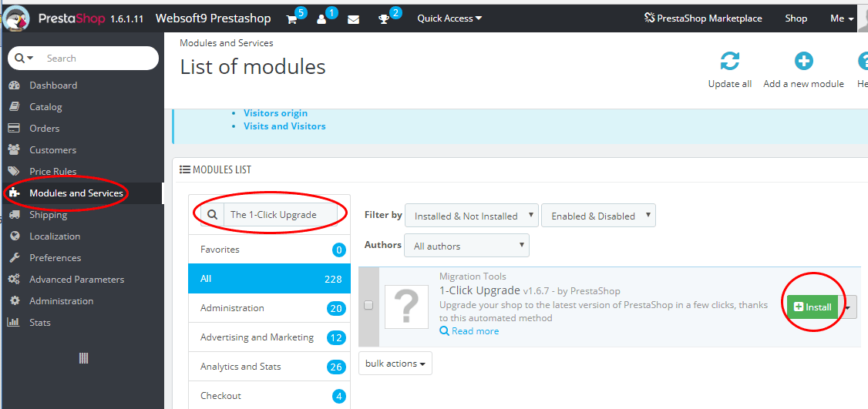Click the Preferences wrench icon
The image size is (868, 409).
click(15, 258)
